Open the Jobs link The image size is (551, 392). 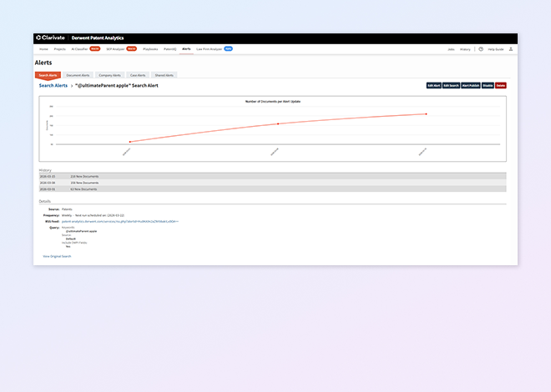point(451,49)
